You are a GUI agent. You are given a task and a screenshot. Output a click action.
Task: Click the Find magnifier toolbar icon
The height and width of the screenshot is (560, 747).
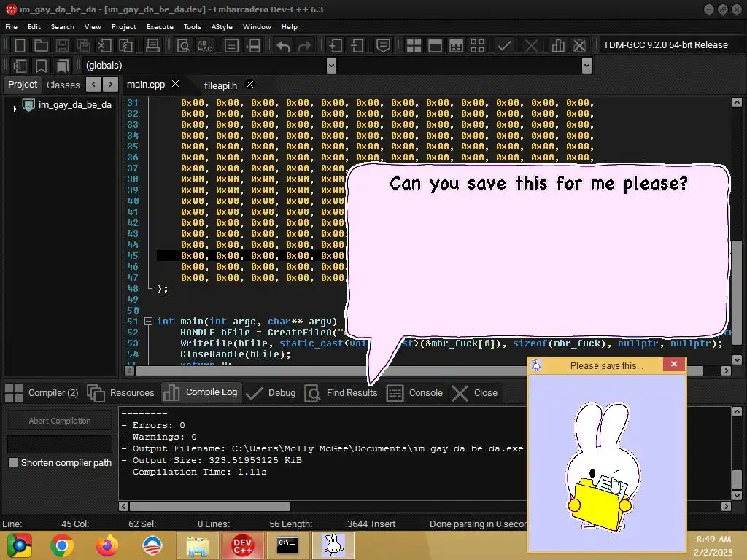(183, 46)
